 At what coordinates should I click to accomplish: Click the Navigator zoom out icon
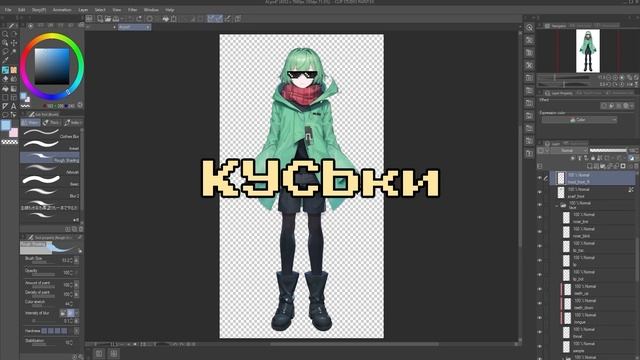[x=609, y=77]
